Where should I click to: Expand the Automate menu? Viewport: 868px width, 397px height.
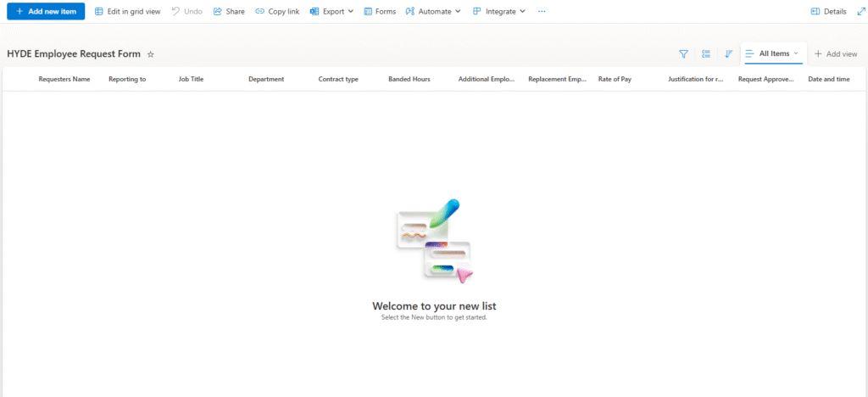coord(433,12)
